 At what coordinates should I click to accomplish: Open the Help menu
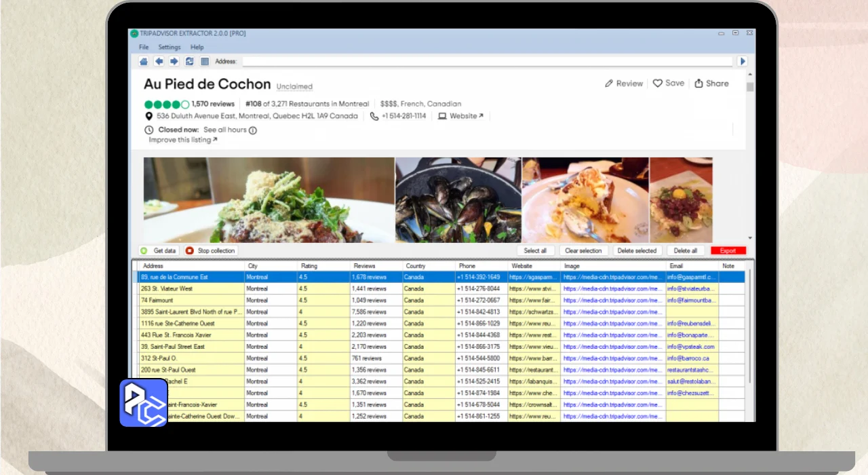(197, 47)
